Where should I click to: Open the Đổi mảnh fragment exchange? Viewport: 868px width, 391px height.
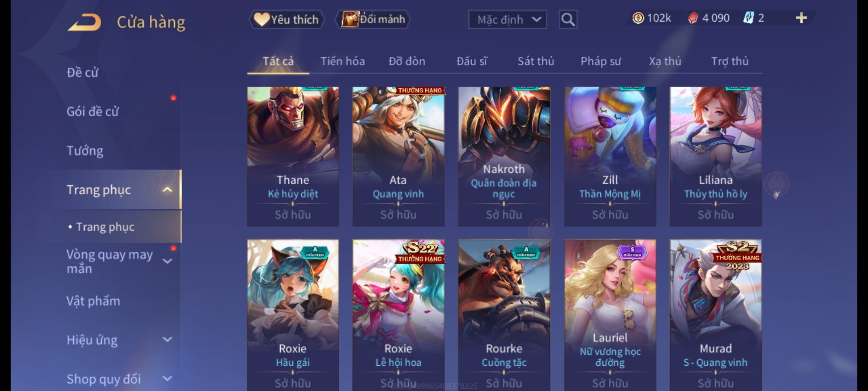(x=373, y=20)
